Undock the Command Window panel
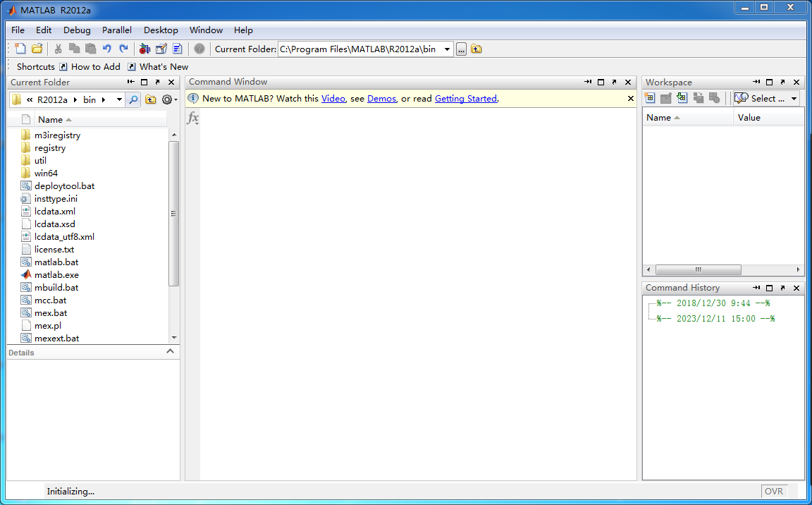This screenshot has height=505, width=812. (x=615, y=82)
